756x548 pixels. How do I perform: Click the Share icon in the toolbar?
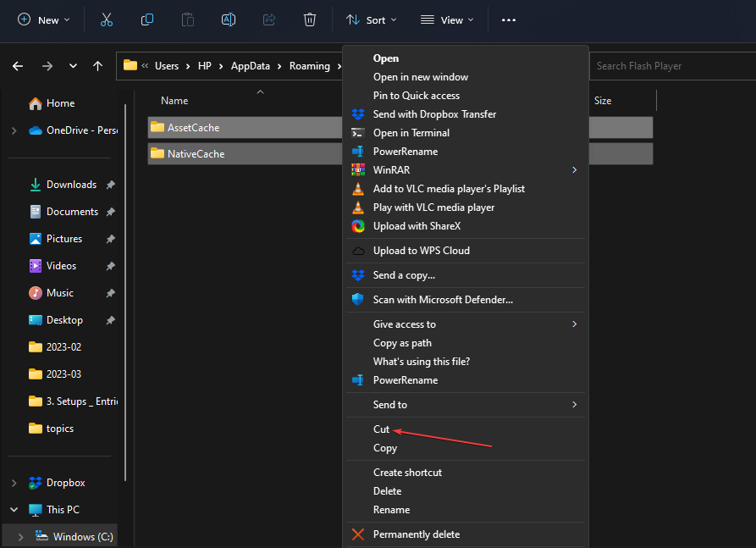tap(268, 19)
